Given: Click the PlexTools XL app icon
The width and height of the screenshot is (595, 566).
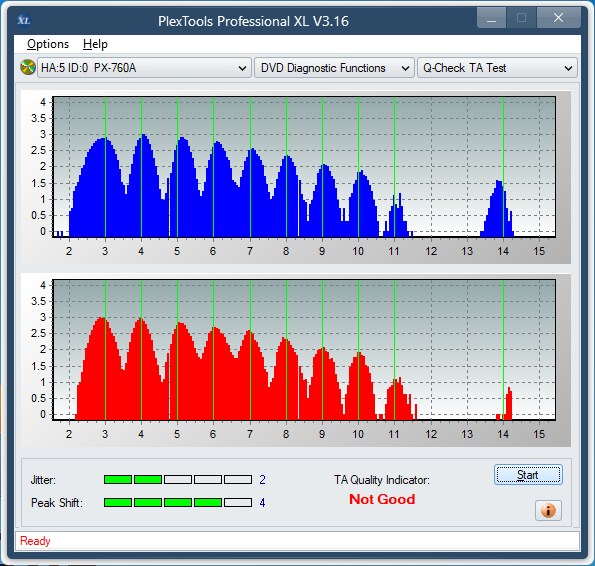Looking at the screenshot, I should pos(24,20).
